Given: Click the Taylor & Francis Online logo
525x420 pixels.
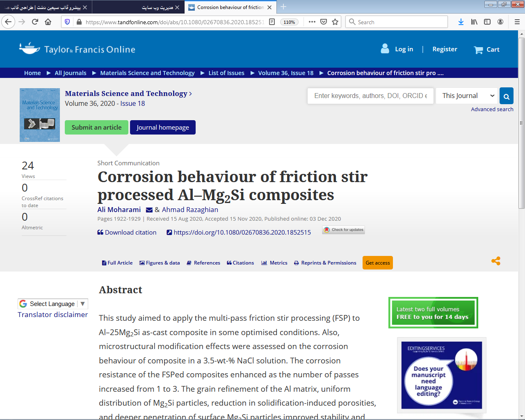Looking at the screenshot, I should [77, 49].
